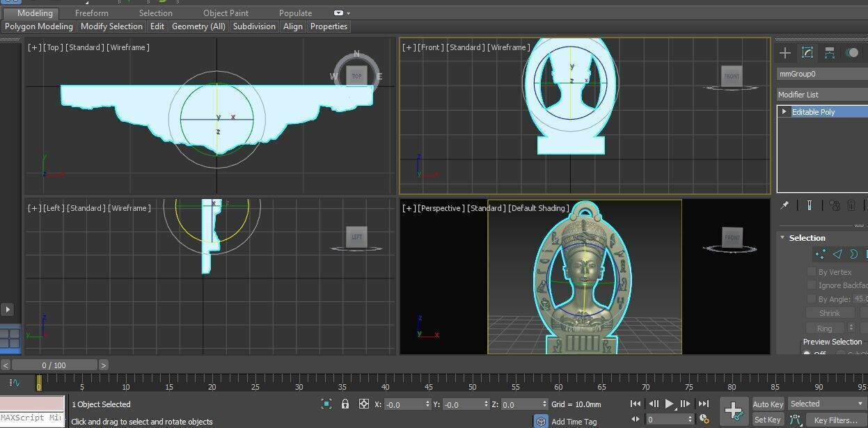Switch to the Freeform ribbon tab
Viewport: 868px width, 428px height.
[92, 13]
